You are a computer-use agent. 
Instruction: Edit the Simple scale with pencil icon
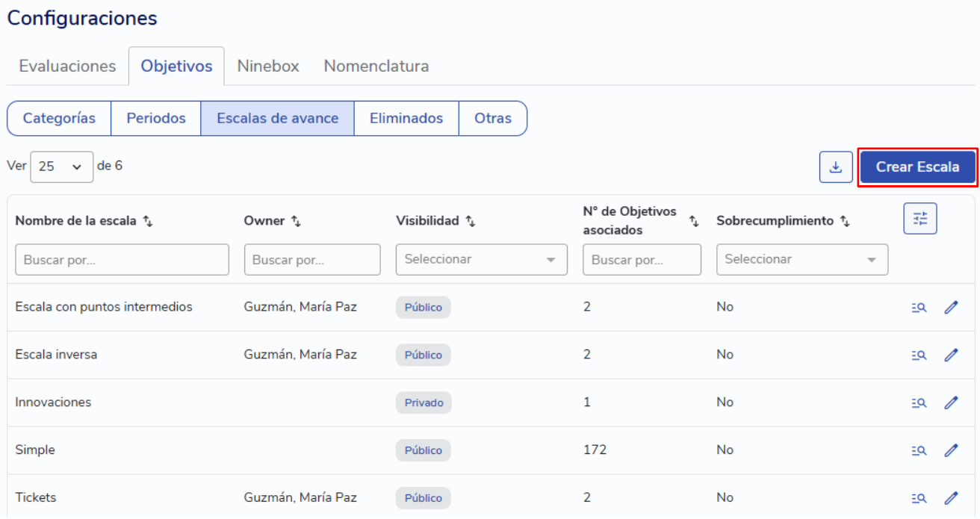pos(951,450)
